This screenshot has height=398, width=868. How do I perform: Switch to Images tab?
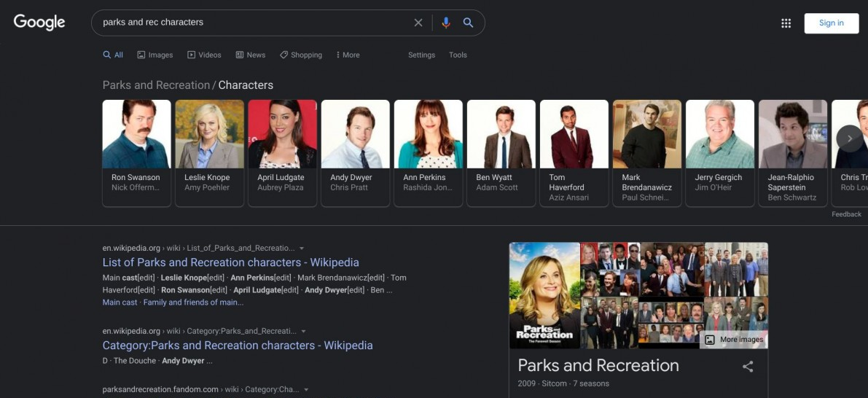155,55
